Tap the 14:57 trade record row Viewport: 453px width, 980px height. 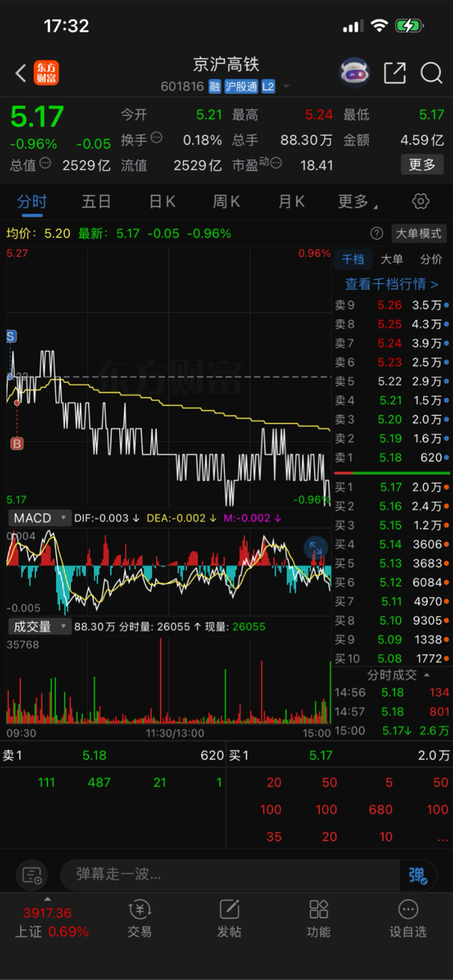point(392,712)
